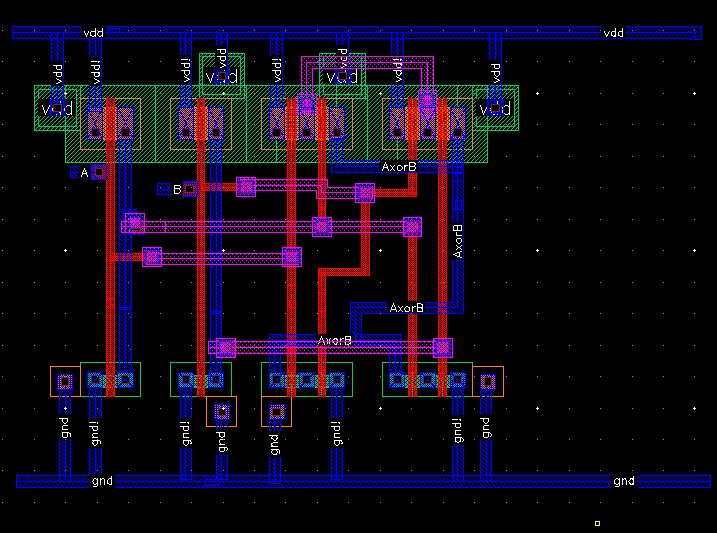Select the rightmost large 'vdd' well tap
717x533 pixels.
[x=496, y=108]
